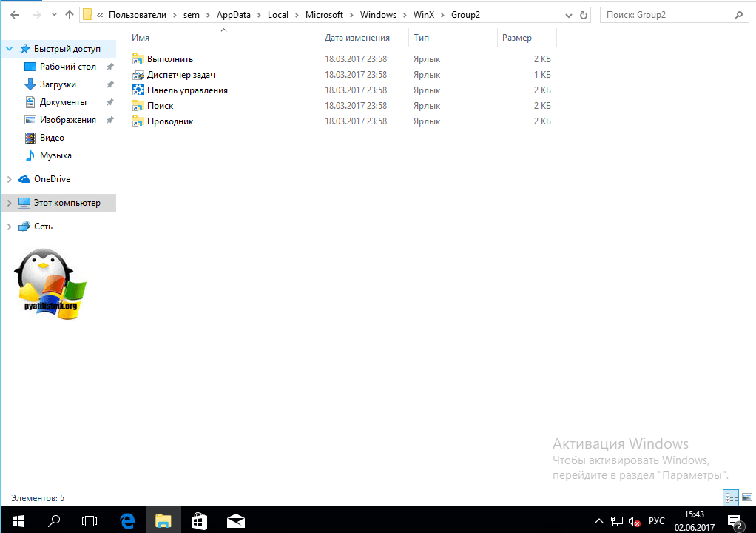Open the address bar history dropdown
The width and height of the screenshot is (756, 533).
click(570, 15)
